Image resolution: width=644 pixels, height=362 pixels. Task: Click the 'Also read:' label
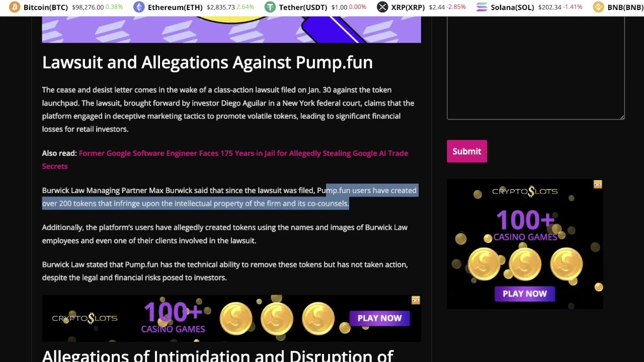(x=59, y=153)
